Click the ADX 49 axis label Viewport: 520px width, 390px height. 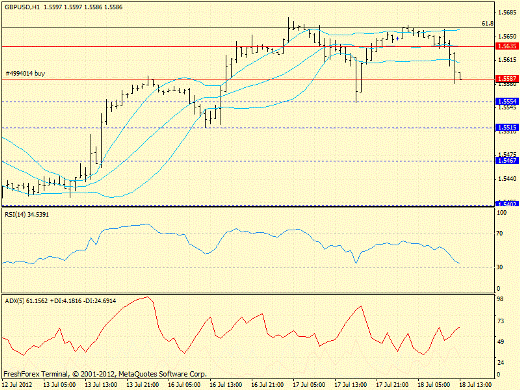(x=500, y=342)
